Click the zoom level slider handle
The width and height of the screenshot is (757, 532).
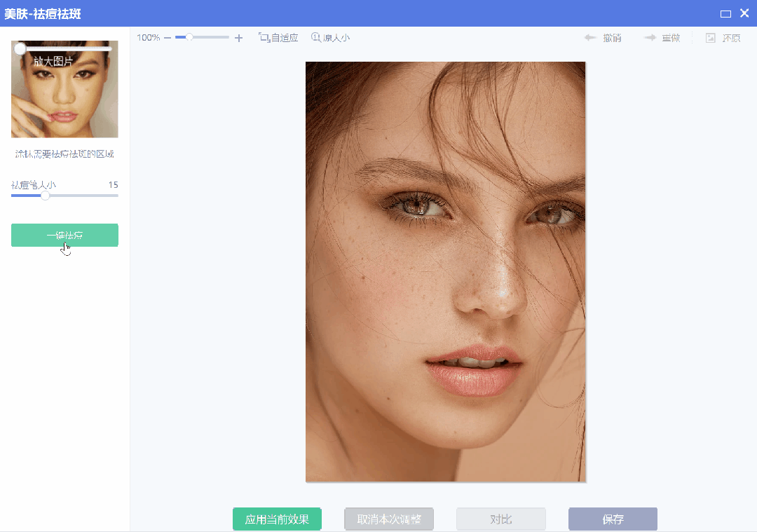point(189,37)
